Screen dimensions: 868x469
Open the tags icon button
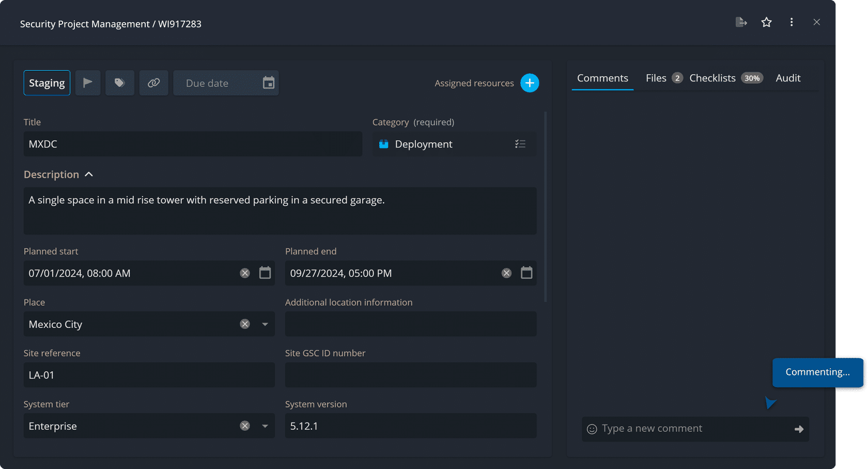(x=119, y=83)
